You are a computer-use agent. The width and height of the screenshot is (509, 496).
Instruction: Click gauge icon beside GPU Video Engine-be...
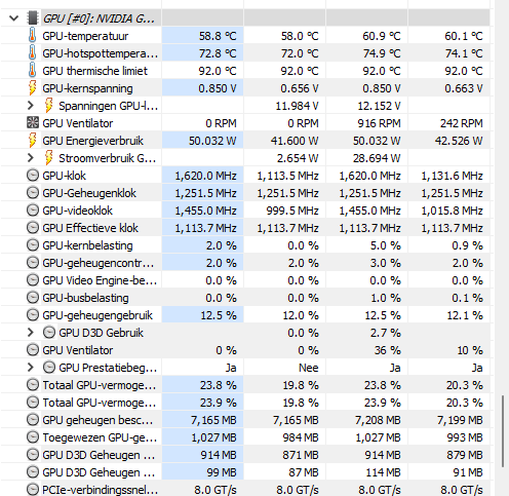pos(32,280)
